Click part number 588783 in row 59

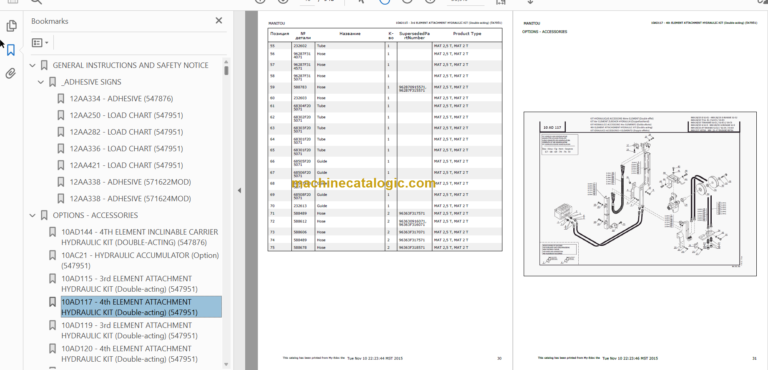pos(299,87)
